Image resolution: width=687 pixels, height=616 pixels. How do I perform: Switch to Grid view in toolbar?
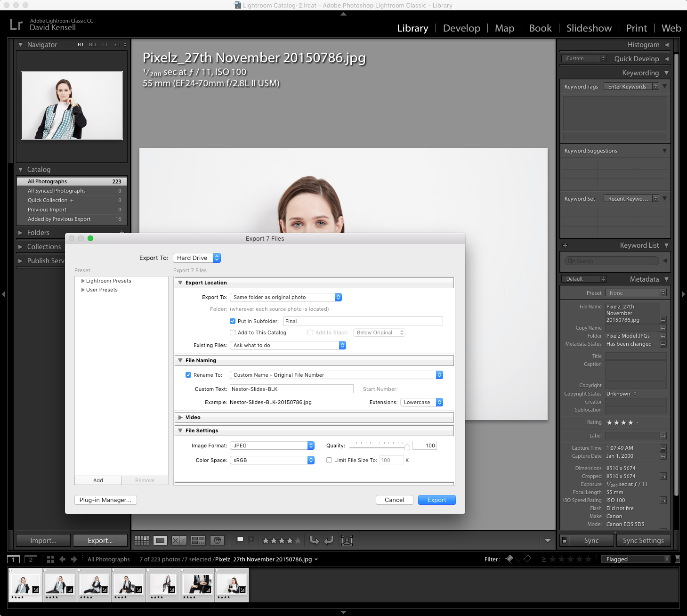click(142, 541)
